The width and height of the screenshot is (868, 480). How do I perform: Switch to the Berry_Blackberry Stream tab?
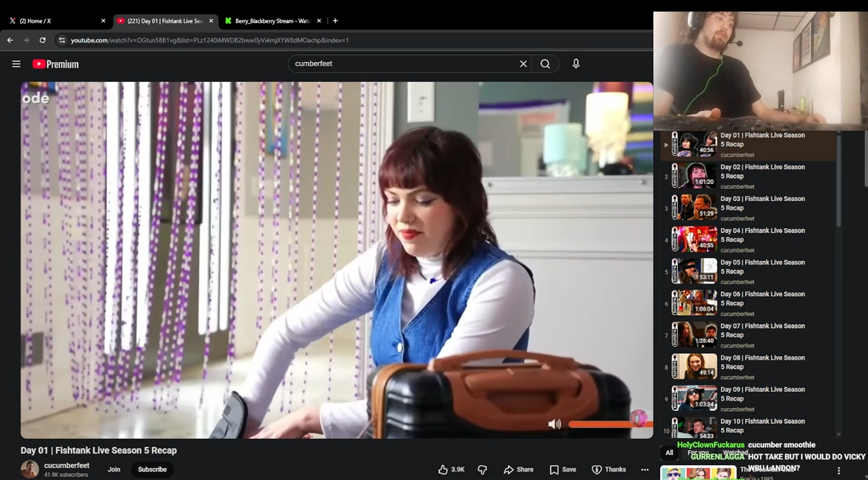coord(273,21)
